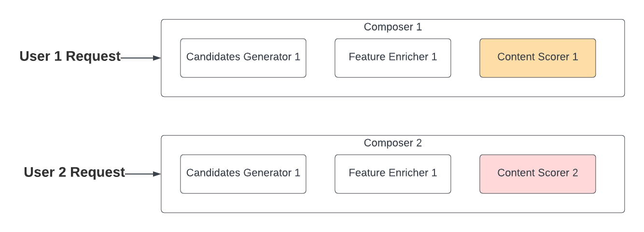Screen dimensions: 644x232
Task: Click the Composer 2 title label
Action: coord(392,143)
